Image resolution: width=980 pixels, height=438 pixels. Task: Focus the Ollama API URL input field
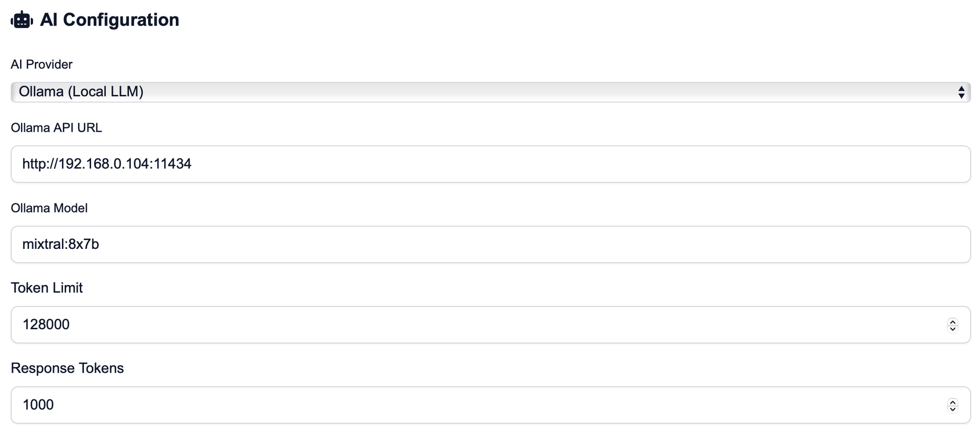[490, 164]
